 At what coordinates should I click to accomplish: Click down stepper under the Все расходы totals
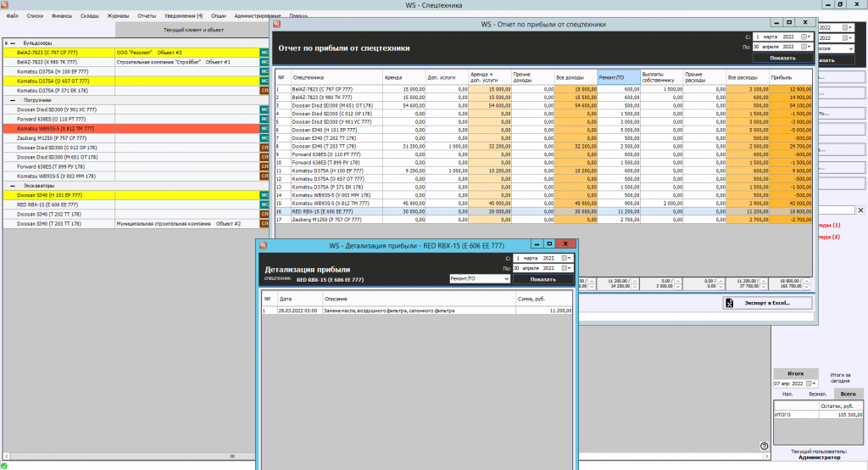764,287
